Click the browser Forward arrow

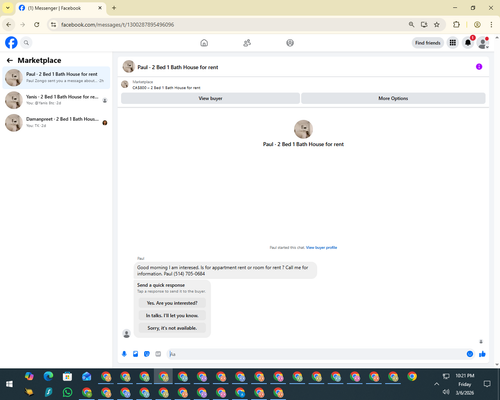click(23, 24)
